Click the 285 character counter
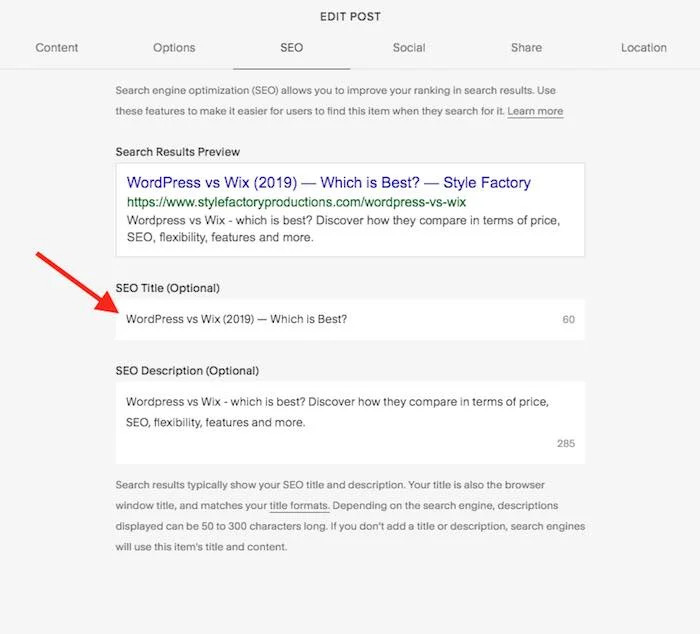Screen dimensions: 700x634 (566, 443)
